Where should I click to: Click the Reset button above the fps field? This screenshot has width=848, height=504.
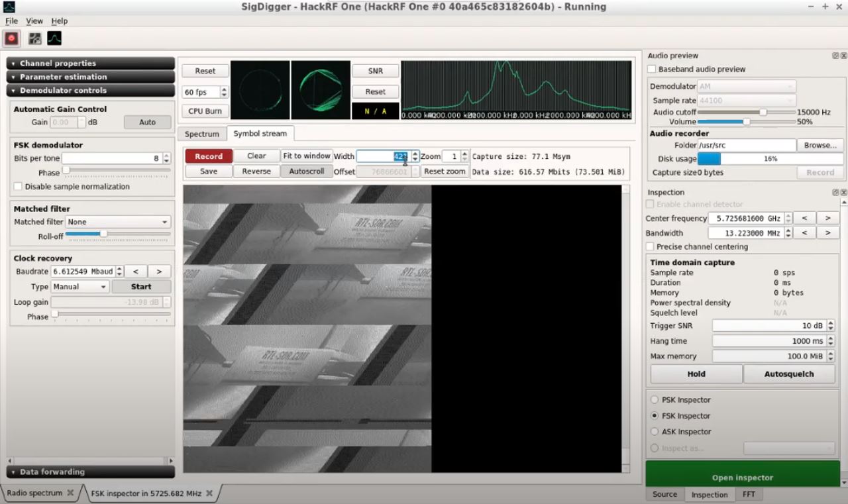coord(205,71)
